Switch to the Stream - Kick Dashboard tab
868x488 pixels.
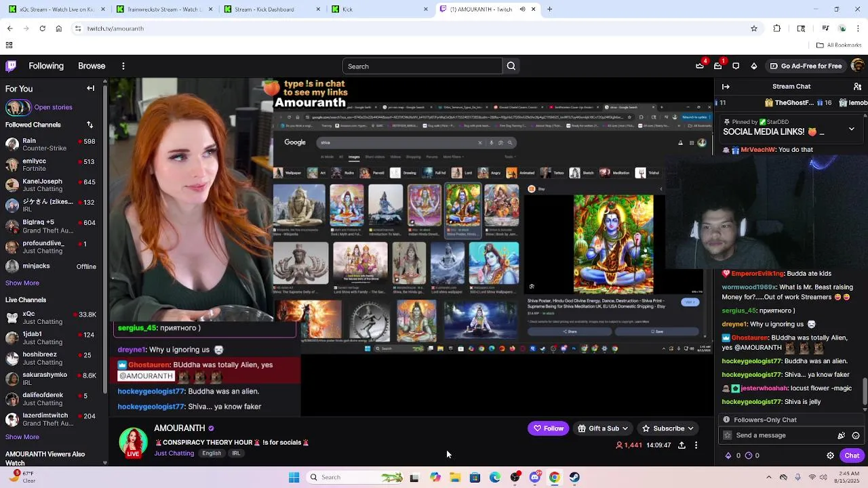coord(271,9)
